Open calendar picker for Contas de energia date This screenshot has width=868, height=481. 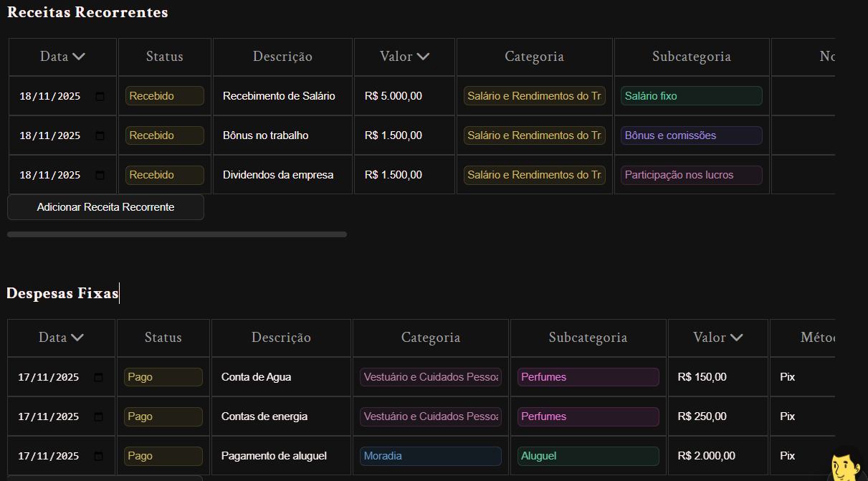pos(98,416)
